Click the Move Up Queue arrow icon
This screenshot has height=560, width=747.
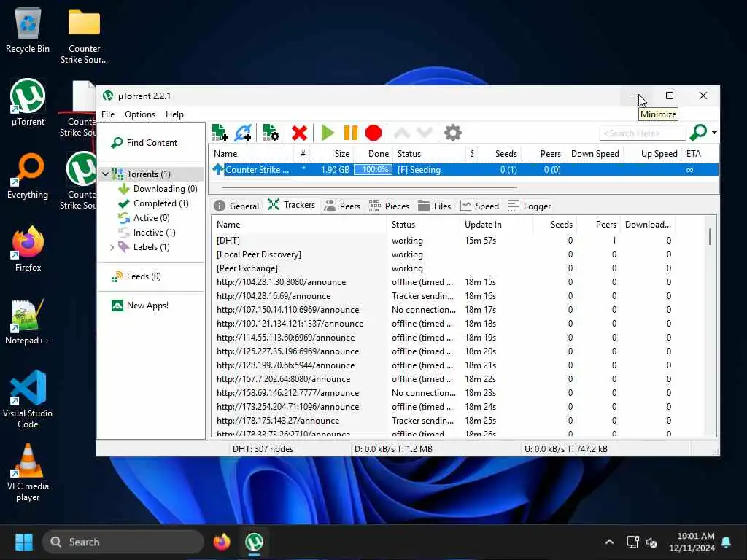(402, 133)
